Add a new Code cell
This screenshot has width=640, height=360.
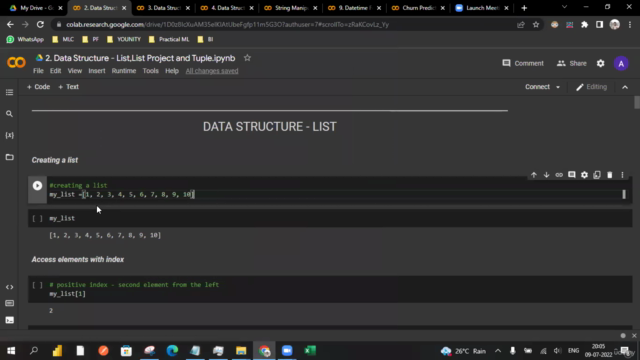(x=38, y=87)
